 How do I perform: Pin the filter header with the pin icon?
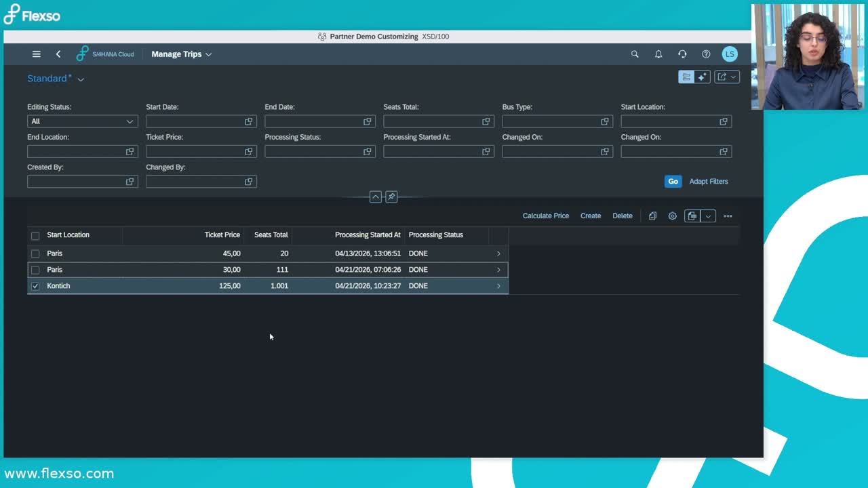391,197
